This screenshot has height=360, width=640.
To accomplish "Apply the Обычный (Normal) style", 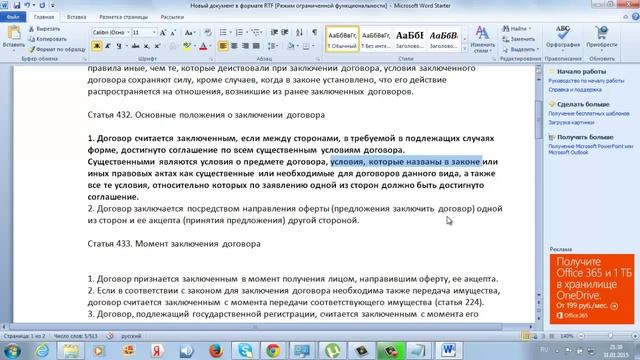I will [342, 39].
